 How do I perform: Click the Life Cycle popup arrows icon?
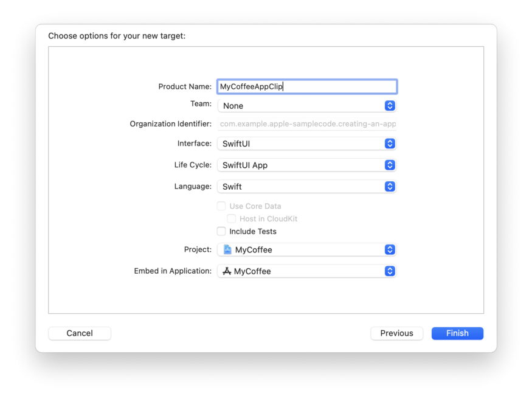[390, 165]
